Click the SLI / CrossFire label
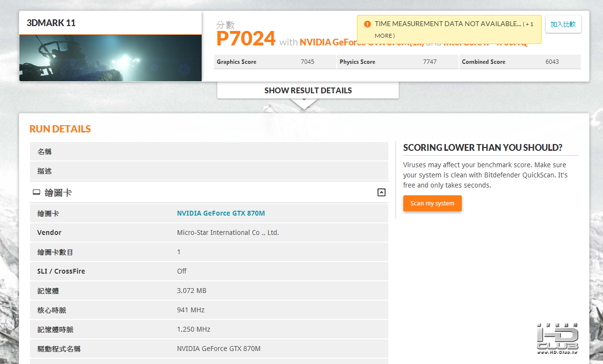Screen dimensions: 603x364 point(61,271)
